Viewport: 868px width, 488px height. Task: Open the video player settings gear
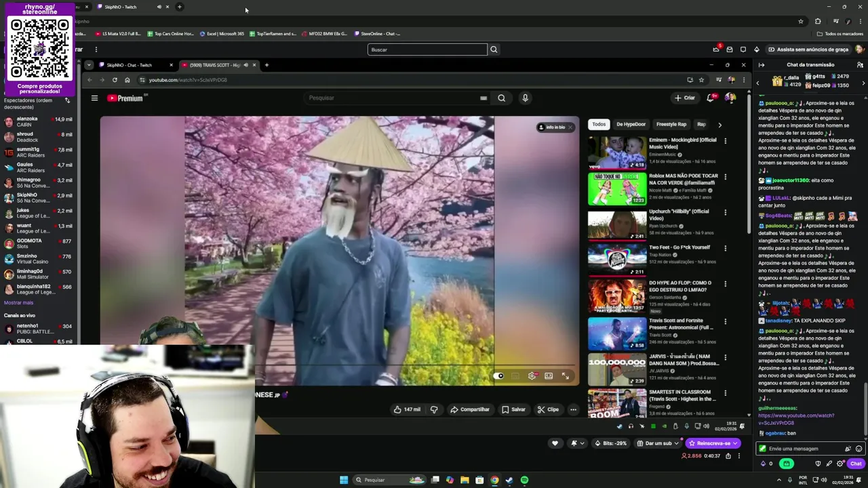532,375
